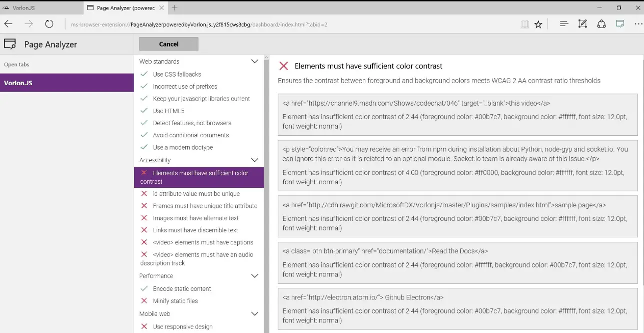Click the 'Read the Docs' result card
Image resolution: width=644 pixels, height=333 pixels.
tap(458, 262)
